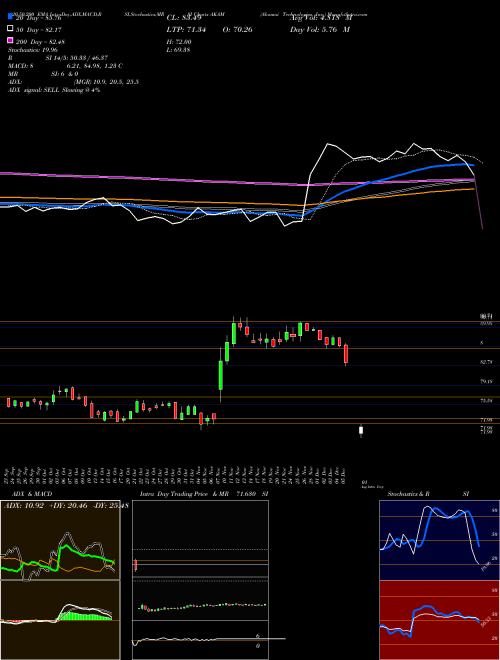Click the magenta 200 Day legend swatch
Image resolution: width=500 pixels, height=660 pixels.
10,40
